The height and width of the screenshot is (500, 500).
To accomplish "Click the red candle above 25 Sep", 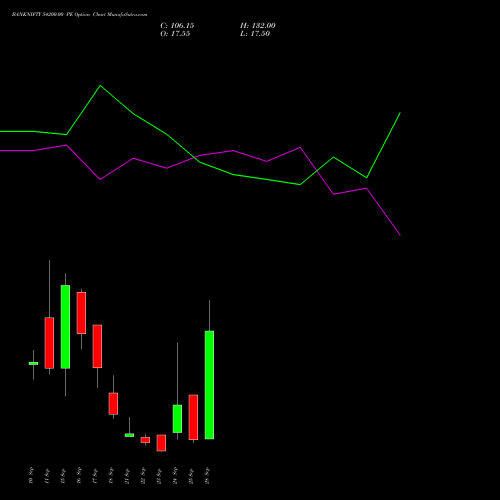I will pyautogui.click(x=193, y=417).
